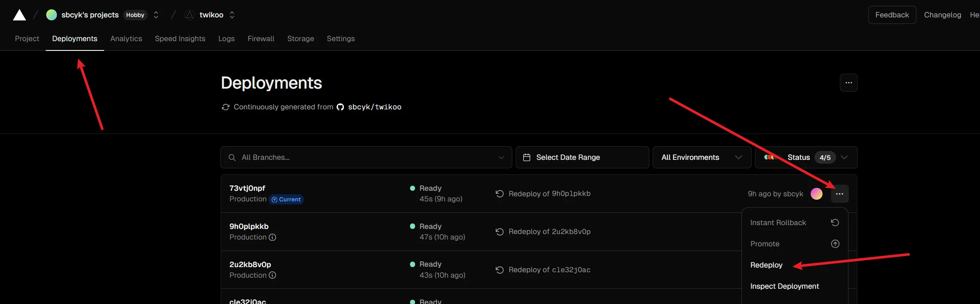The width and height of the screenshot is (980, 304).
Task: Expand the project switcher next to twikoo
Action: 232,15
